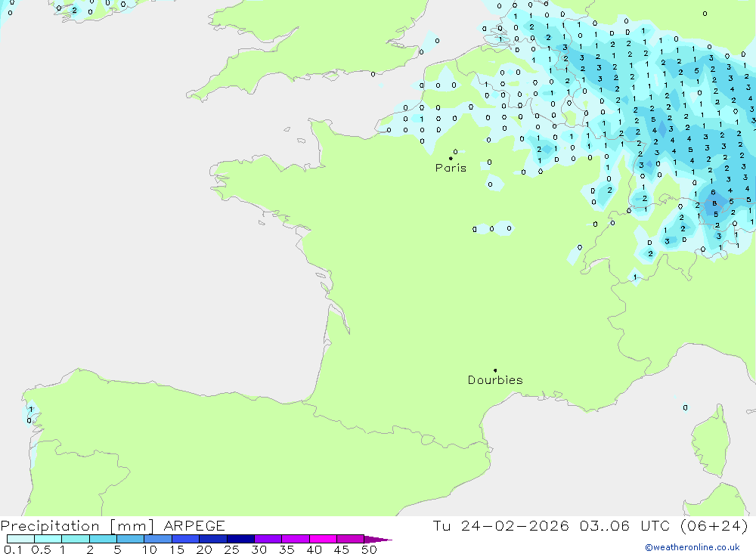The width and height of the screenshot is (756, 554).
Task: Click the black dot marking Dourbies
Action: 495,370
